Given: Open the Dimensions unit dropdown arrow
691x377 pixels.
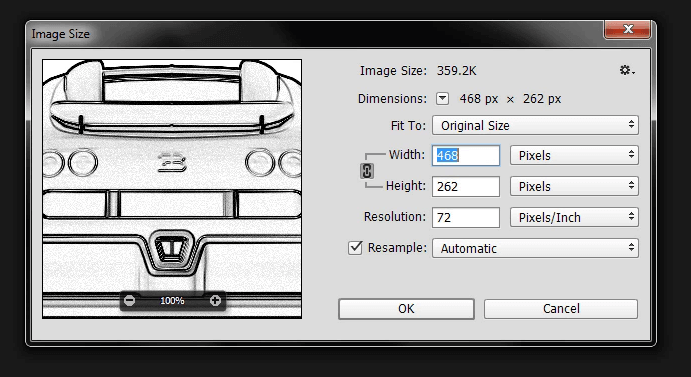Looking at the screenshot, I should click(442, 98).
